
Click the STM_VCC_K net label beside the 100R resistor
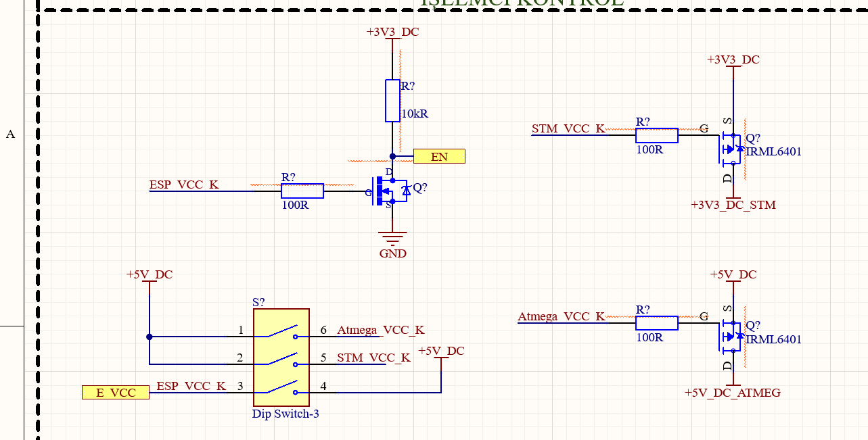click(x=568, y=128)
